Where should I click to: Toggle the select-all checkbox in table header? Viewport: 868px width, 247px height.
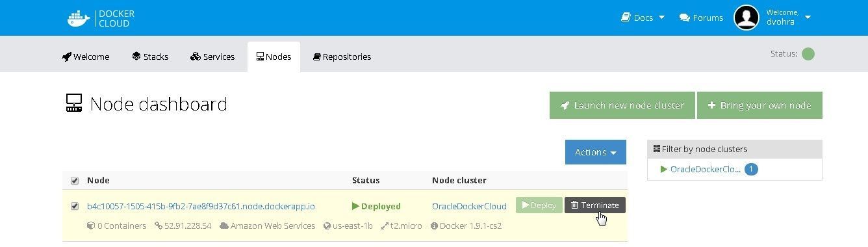tap(74, 181)
